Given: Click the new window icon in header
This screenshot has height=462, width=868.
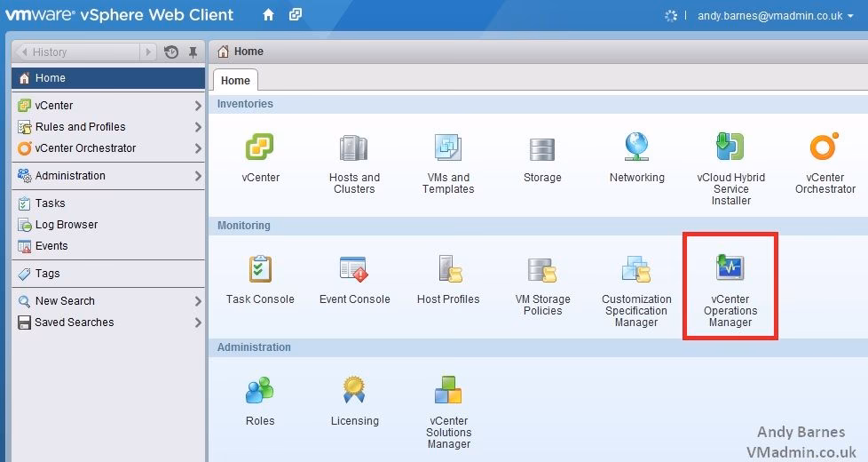Looking at the screenshot, I should click(296, 15).
